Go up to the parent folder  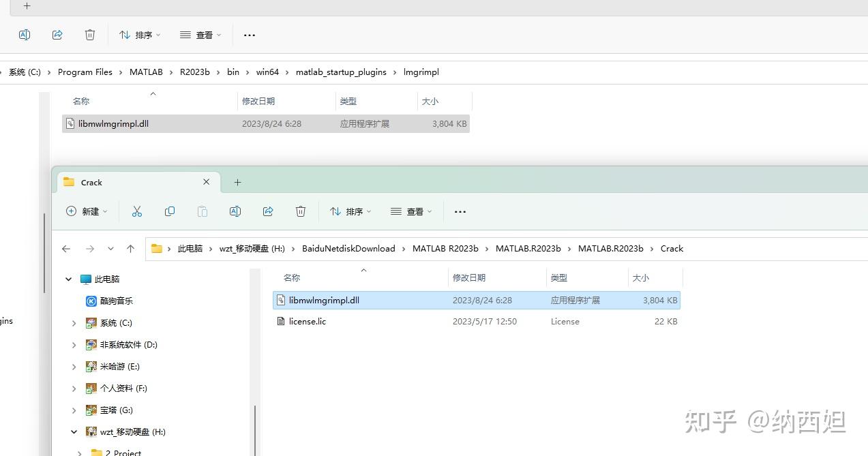point(131,248)
